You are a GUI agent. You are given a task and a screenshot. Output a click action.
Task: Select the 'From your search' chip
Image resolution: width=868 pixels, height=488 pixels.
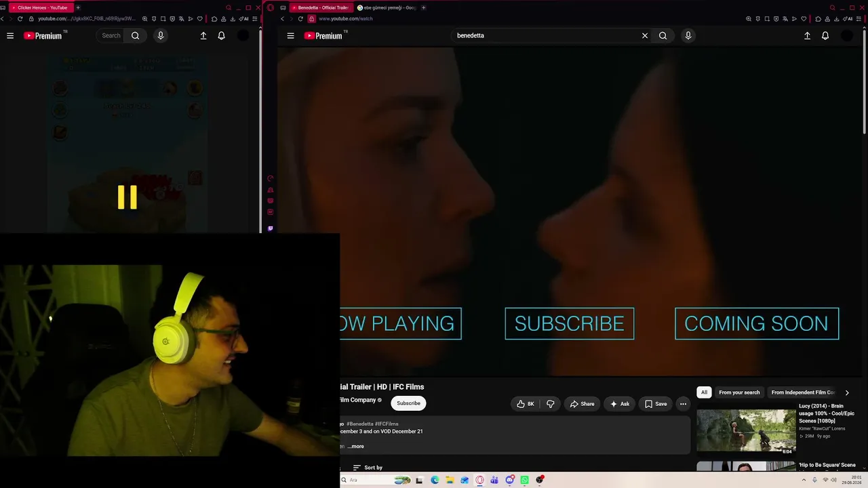click(x=739, y=392)
